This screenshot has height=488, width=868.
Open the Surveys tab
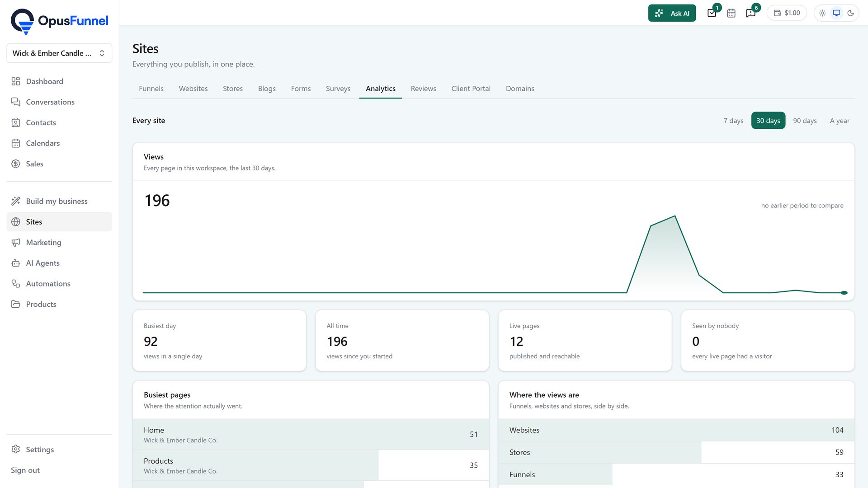click(x=338, y=89)
